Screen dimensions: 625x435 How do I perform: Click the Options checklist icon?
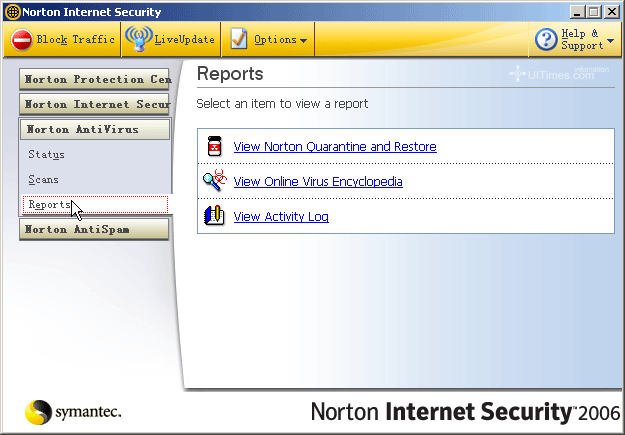coord(239,39)
